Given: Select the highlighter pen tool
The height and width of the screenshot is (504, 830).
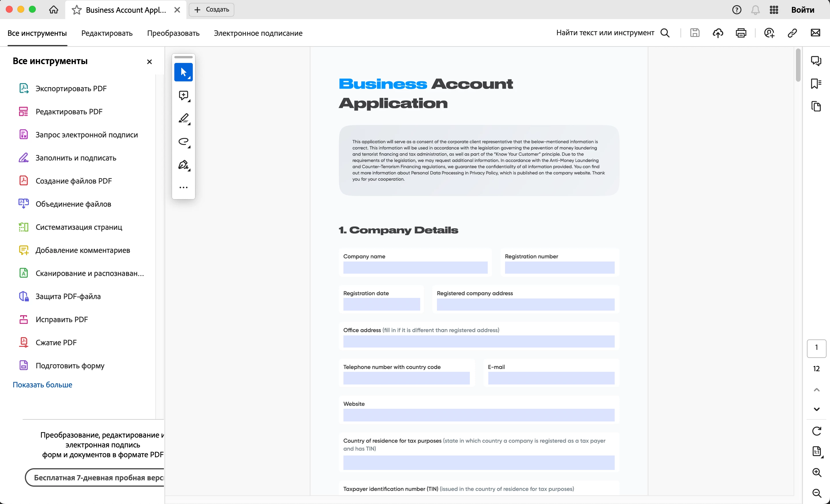Looking at the screenshot, I should pyautogui.click(x=183, y=119).
